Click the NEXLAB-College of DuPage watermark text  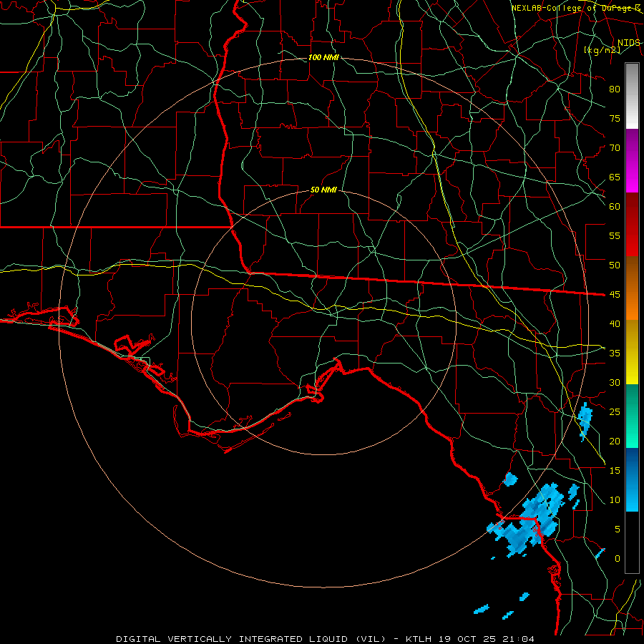click(x=575, y=8)
